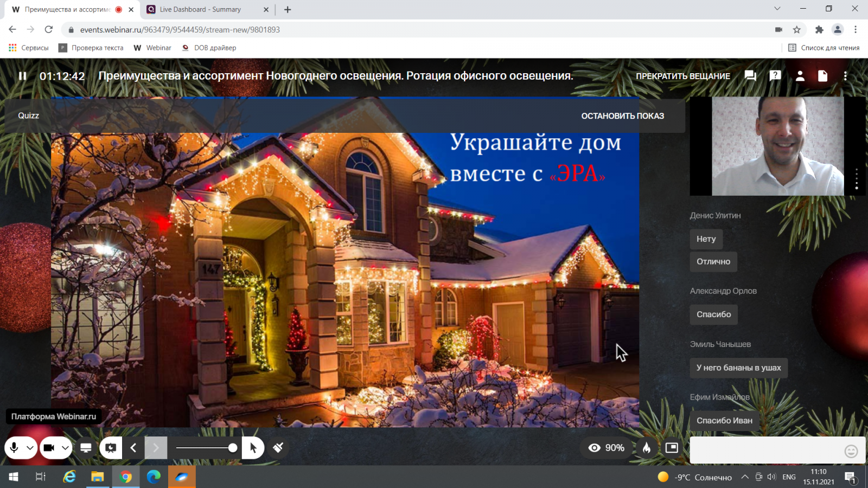Click chat message Отлично
868x488 pixels.
713,262
